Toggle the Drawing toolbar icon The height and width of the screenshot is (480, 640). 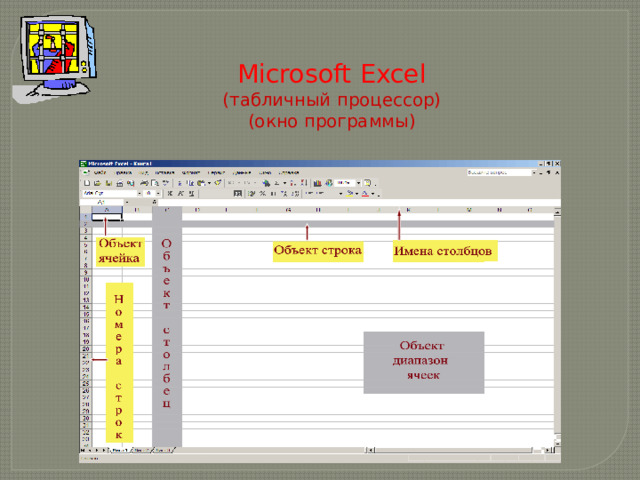[x=329, y=183]
